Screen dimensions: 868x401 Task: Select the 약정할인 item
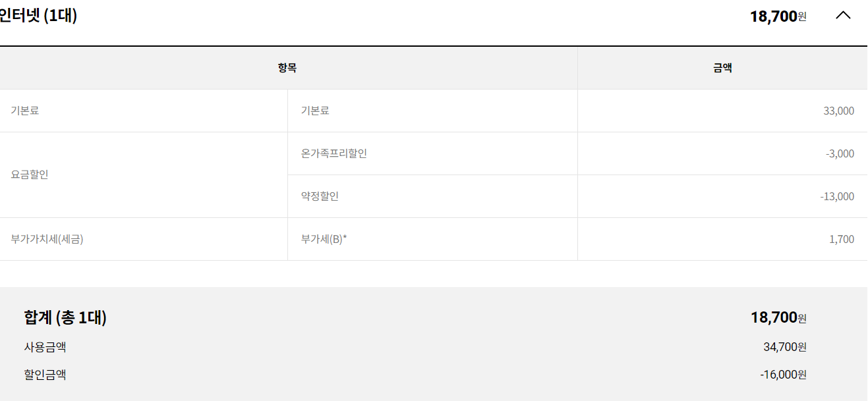point(320,196)
